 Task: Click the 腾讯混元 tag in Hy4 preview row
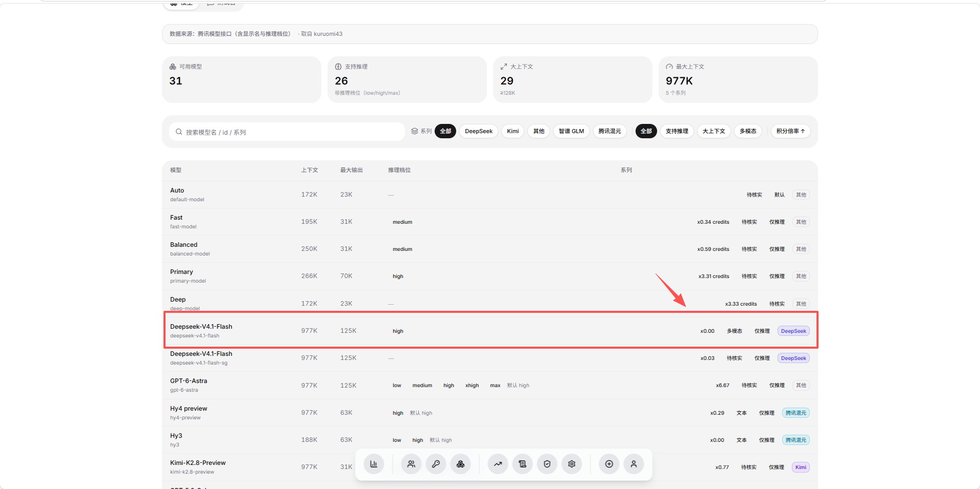point(796,413)
